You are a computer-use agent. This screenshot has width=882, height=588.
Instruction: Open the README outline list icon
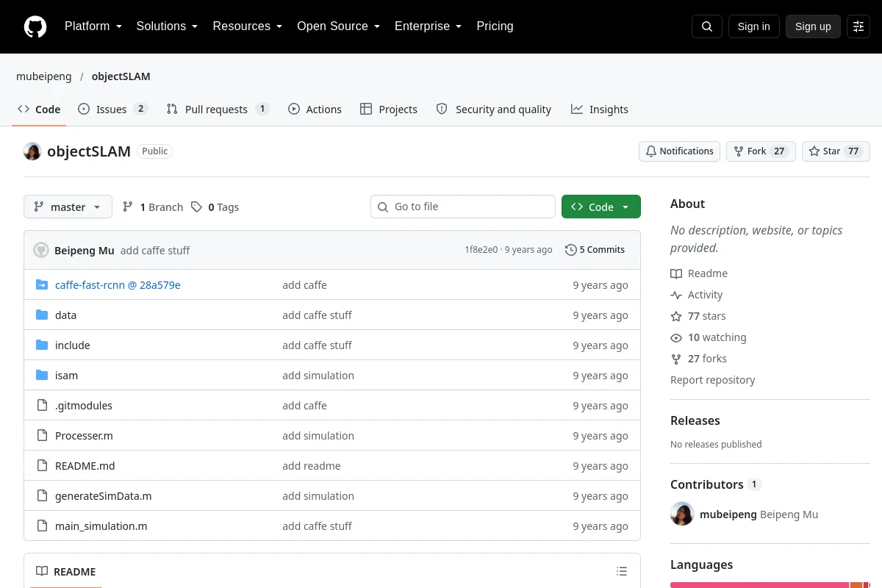(622, 572)
